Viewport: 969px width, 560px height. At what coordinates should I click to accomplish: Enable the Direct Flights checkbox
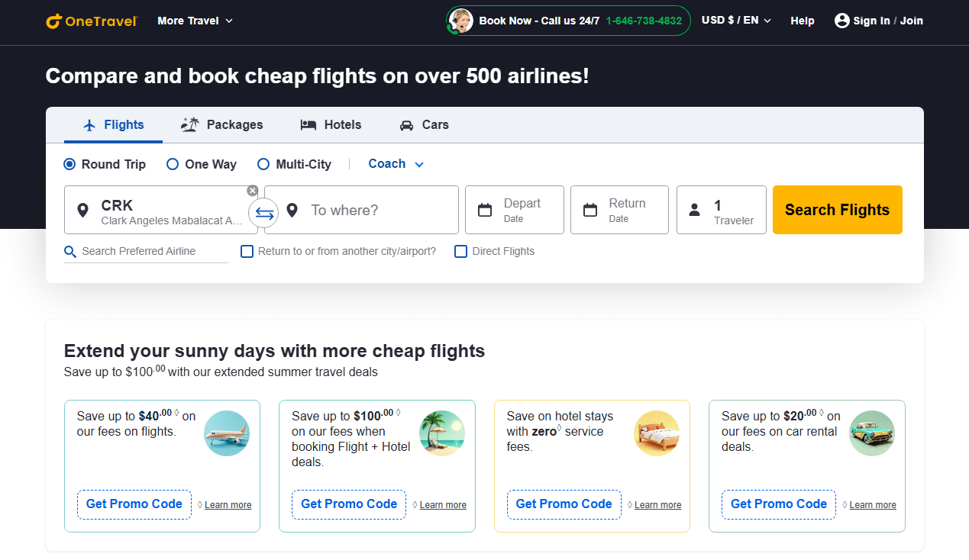[x=460, y=252]
